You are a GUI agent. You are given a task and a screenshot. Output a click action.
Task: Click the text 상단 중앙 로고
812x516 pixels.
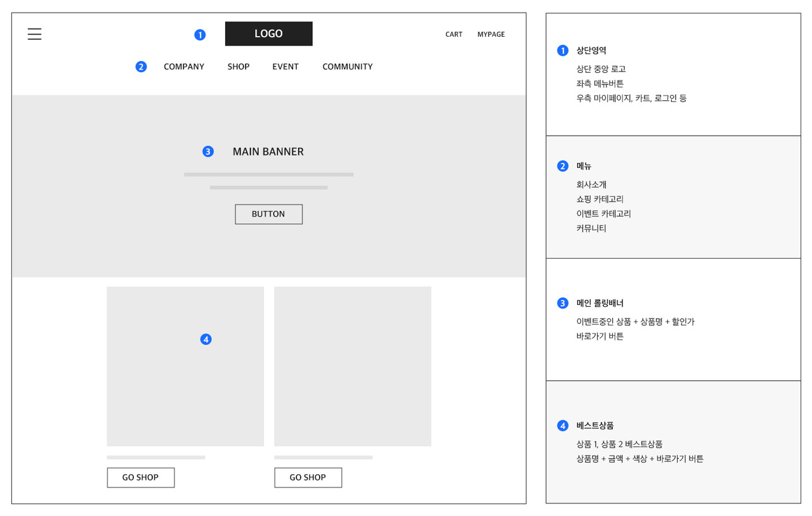[x=601, y=69]
